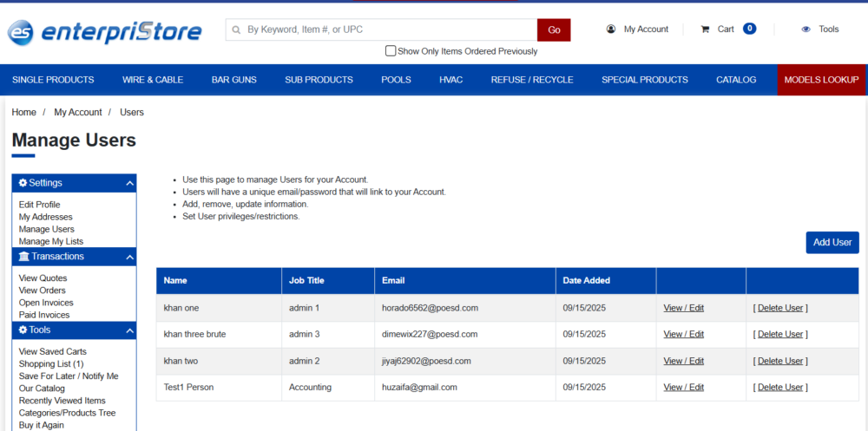868x431 pixels.
Task: Open the BAR GUNS menu
Action: click(234, 80)
